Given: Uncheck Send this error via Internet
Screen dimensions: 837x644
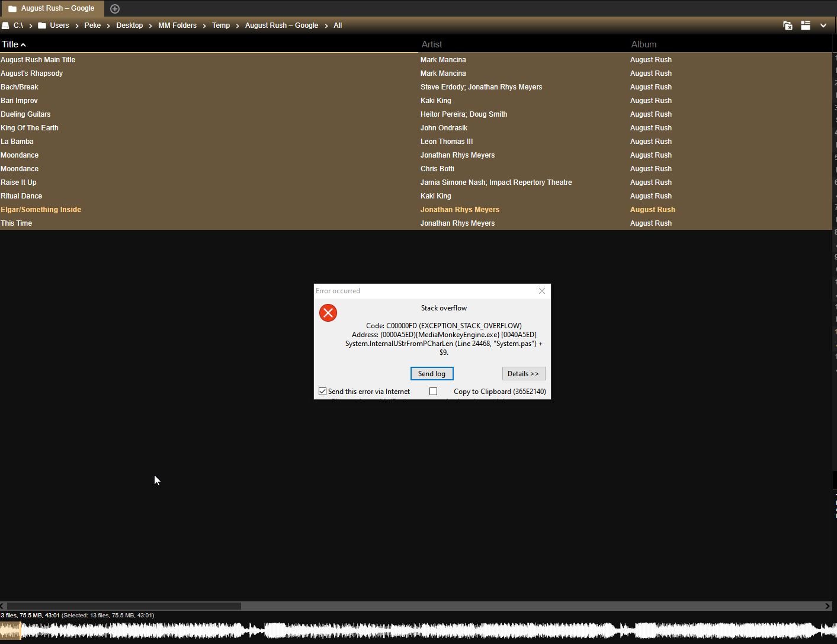Looking at the screenshot, I should [x=323, y=392].
